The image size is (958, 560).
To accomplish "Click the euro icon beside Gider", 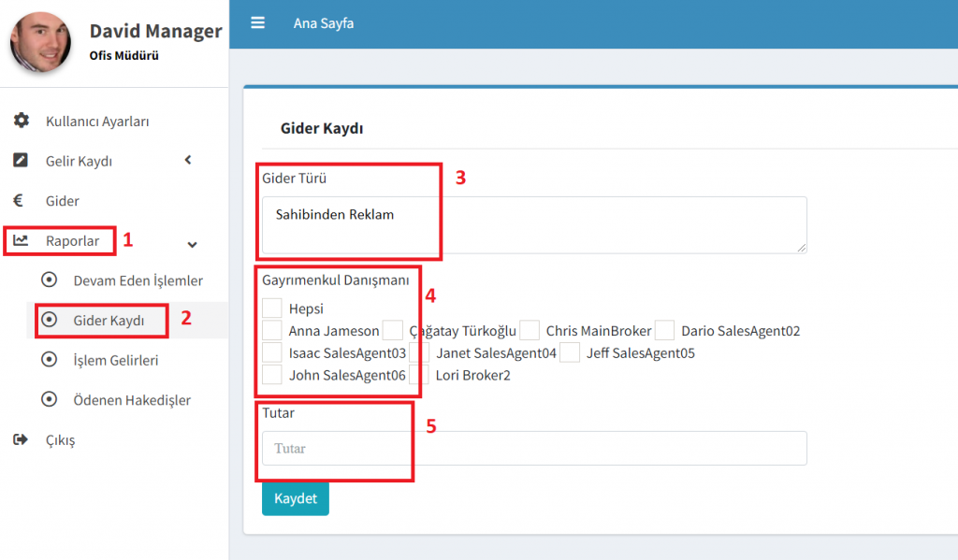I will point(18,200).
